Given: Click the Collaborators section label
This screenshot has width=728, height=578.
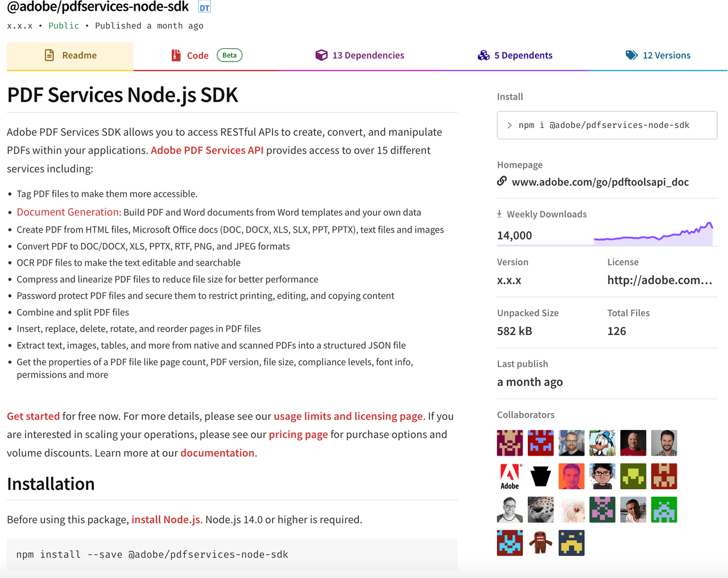Looking at the screenshot, I should (526, 415).
